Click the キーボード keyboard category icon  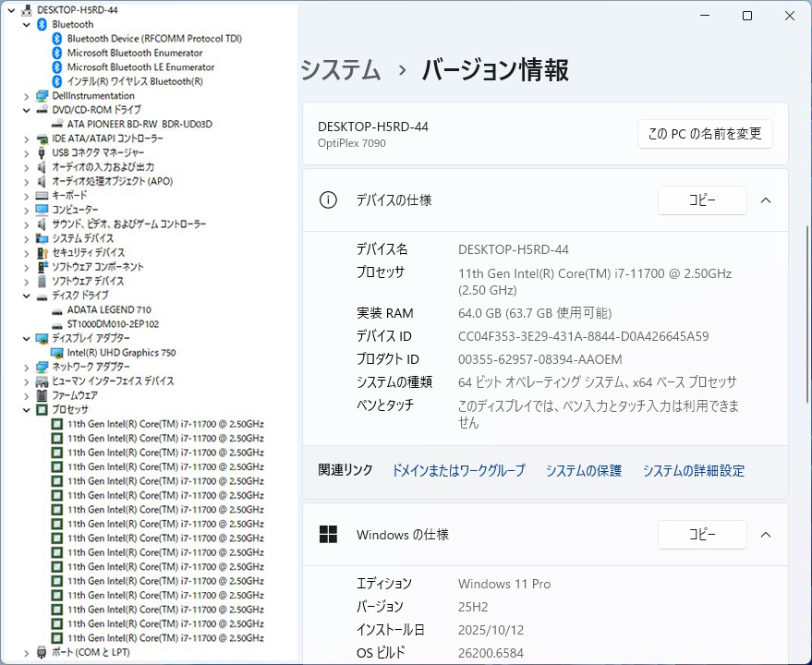tap(42, 196)
